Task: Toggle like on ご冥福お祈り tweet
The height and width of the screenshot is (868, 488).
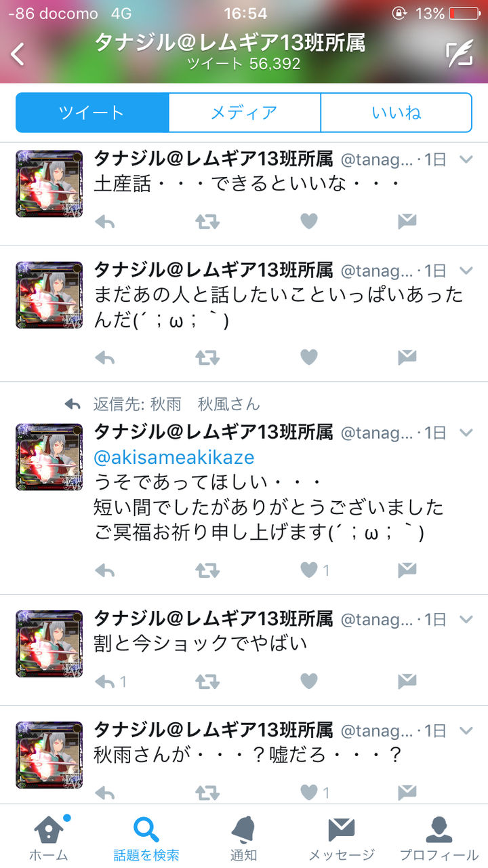Action: pos(309,570)
